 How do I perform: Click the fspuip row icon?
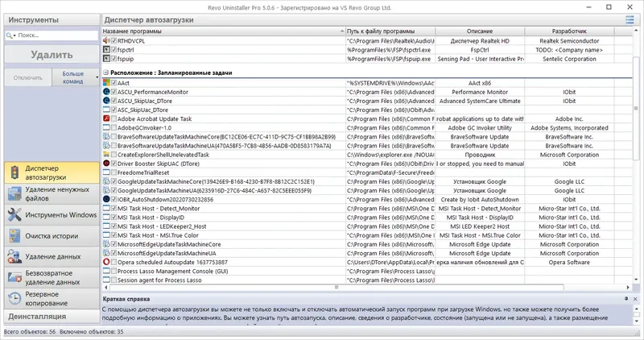coord(106,59)
